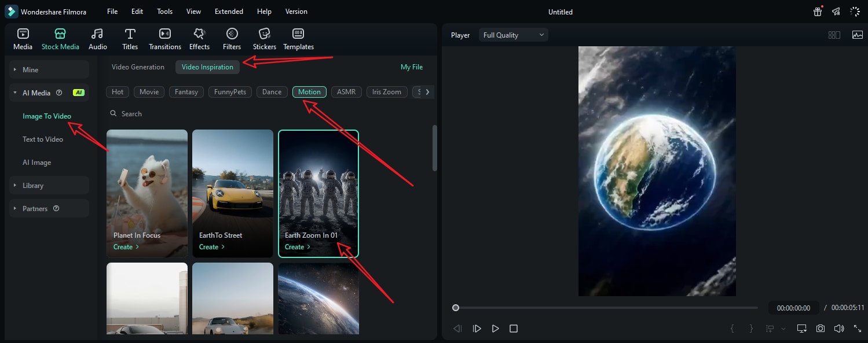This screenshot has width=868, height=343.
Task: Switch player to grid layout view
Action: pyautogui.click(x=834, y=35)
